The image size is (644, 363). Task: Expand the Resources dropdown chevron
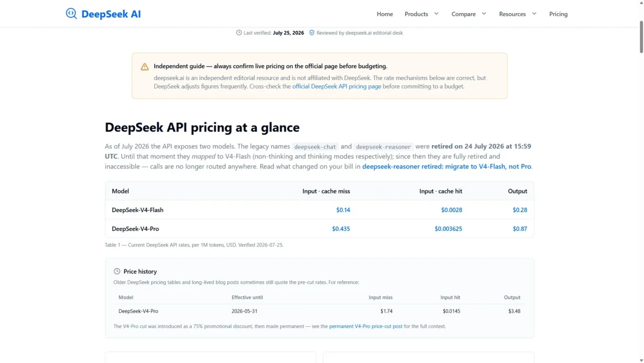click(x=534, y=14)
